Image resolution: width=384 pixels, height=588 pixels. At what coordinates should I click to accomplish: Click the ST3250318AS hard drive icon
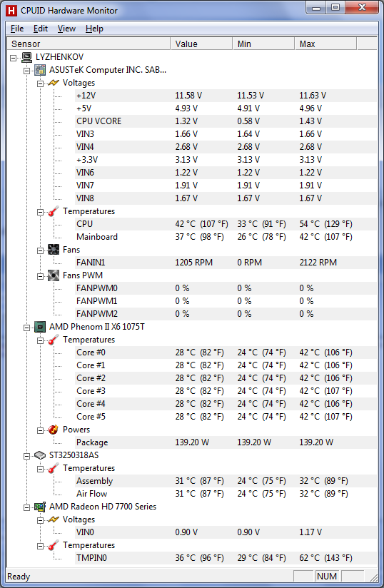[40, 455]
